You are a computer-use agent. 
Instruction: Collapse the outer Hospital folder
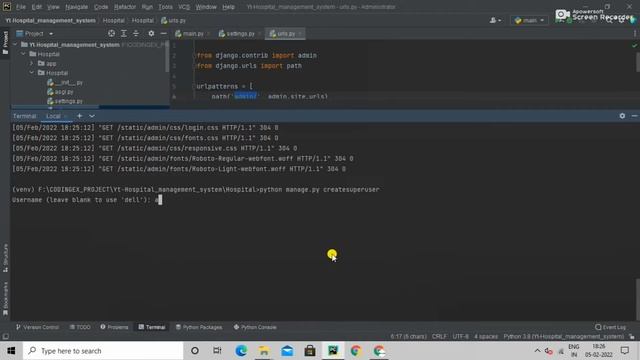[24, 54]
